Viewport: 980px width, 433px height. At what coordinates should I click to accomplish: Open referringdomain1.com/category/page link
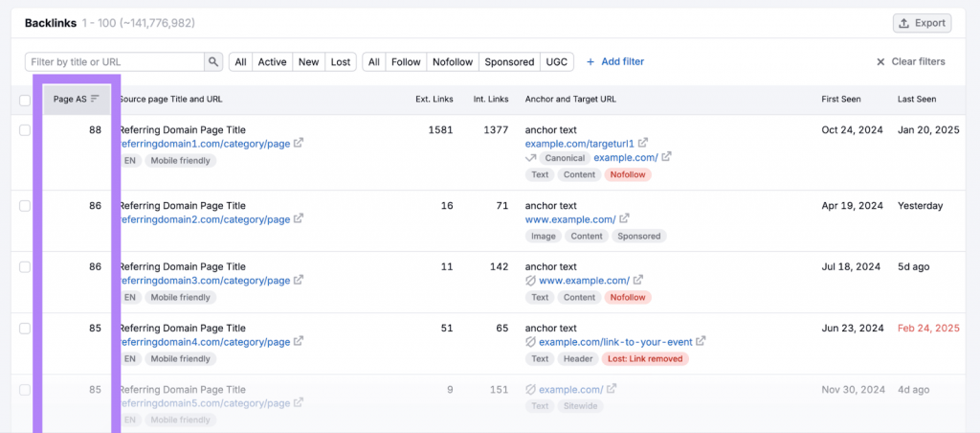point(205,144)
